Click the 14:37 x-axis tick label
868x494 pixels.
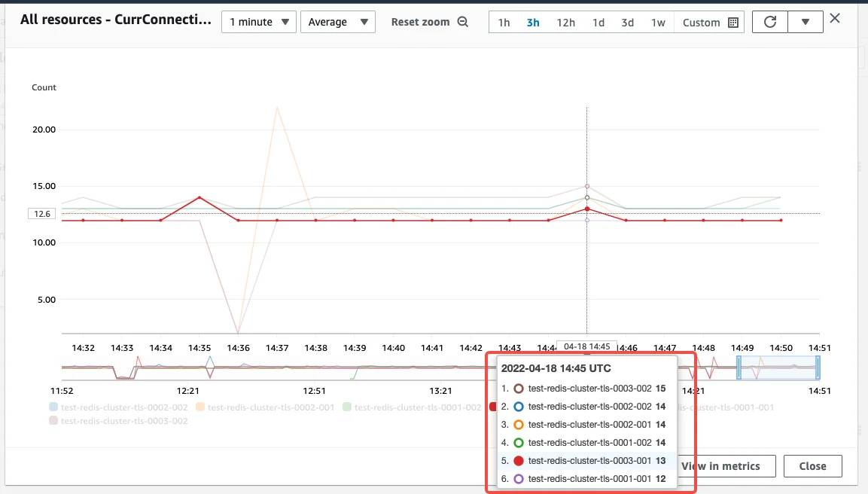277,348
